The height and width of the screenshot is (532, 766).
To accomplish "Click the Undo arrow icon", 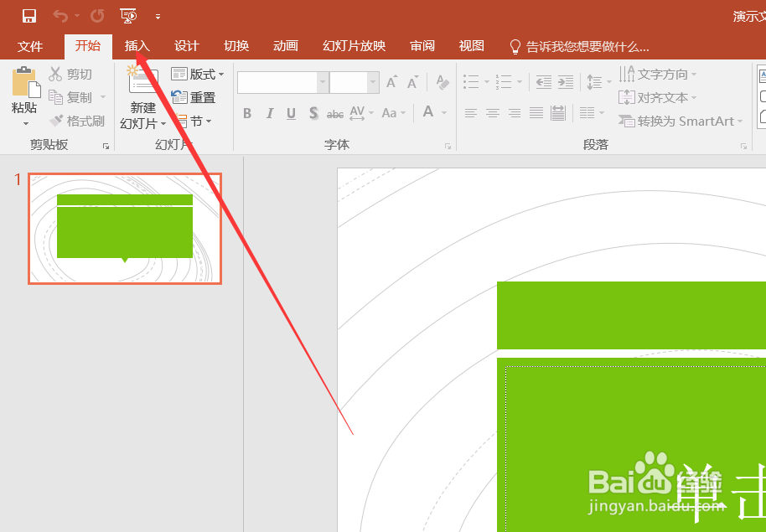I will click(60, 16).
